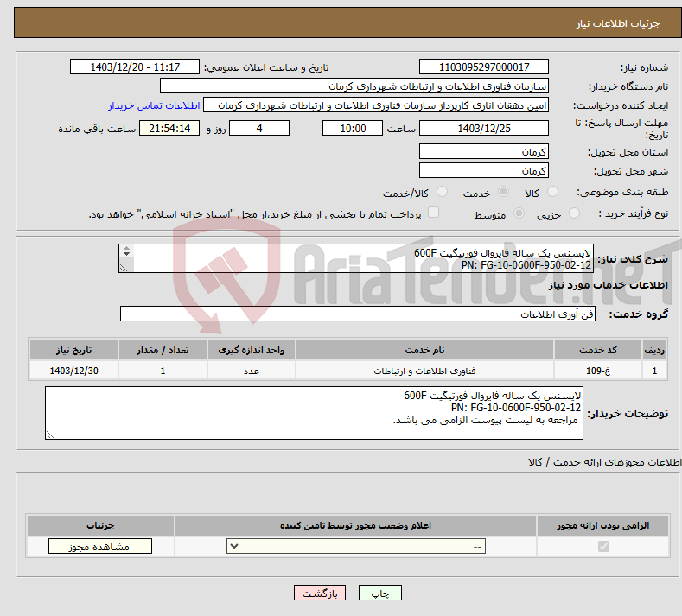Click the اعلام وضعیت مجوز header
Screen dimensions: 682x616
pos(355,525)
